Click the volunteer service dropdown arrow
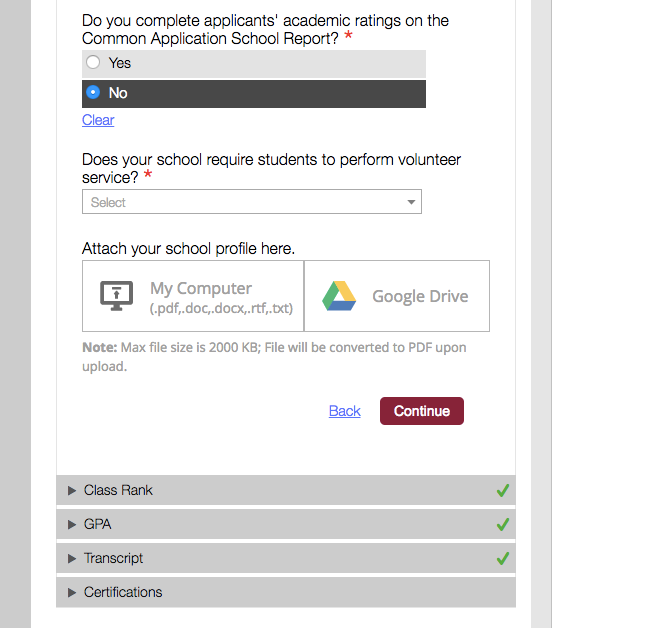The height and width of the screenshot is (628, 646). pyautogui.click(x=411, y=202)
